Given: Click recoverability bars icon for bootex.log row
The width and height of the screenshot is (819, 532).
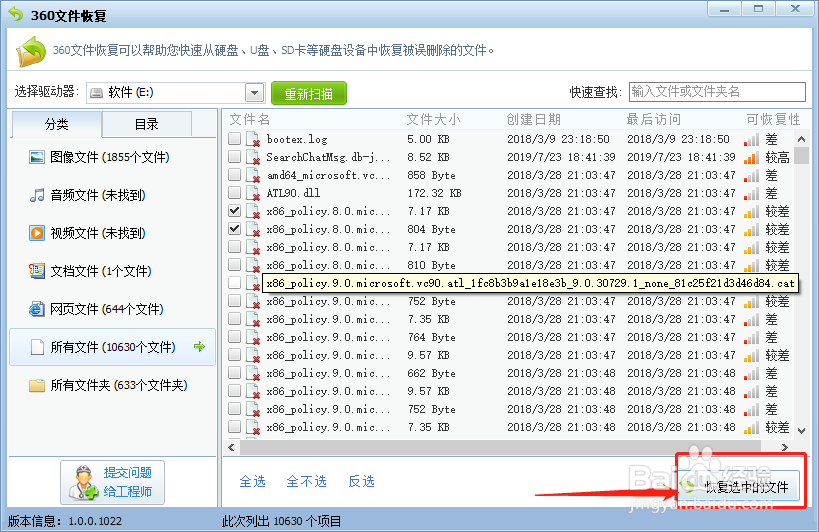Looking at the screenshot, I should tap(751, 139).
